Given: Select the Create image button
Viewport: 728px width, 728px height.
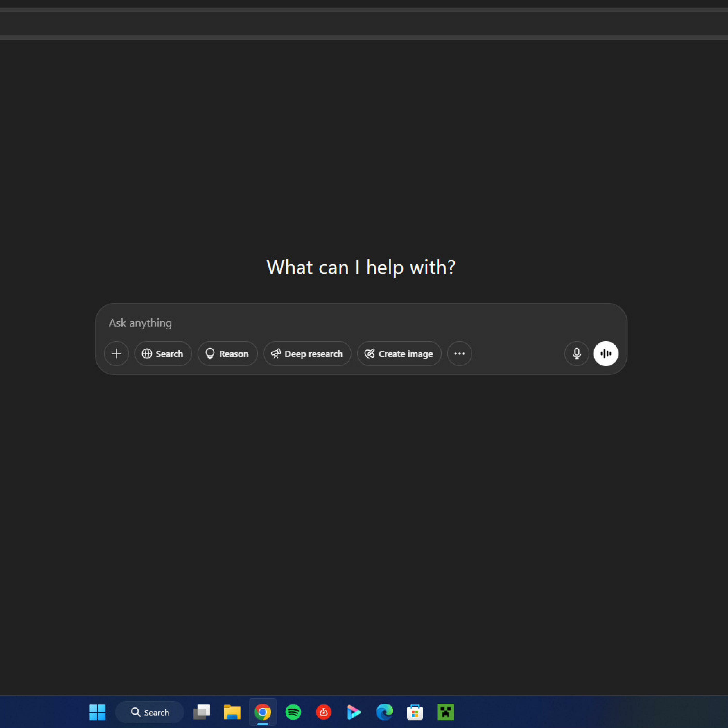Looking at the screenshot, I should (x=399, y=354).
